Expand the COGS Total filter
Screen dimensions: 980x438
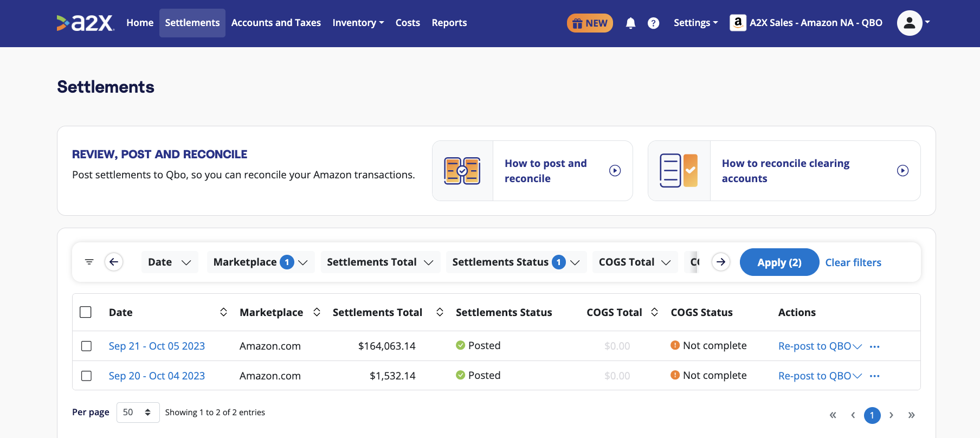pyautogui.click(x=635, y=262)
